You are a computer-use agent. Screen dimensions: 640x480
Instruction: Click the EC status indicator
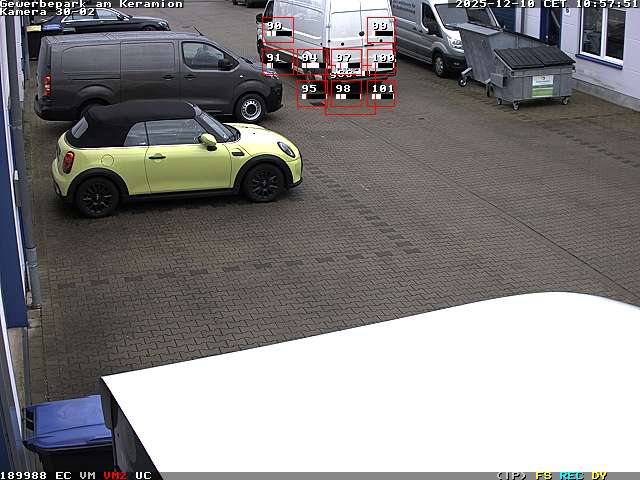click(63, 475)
